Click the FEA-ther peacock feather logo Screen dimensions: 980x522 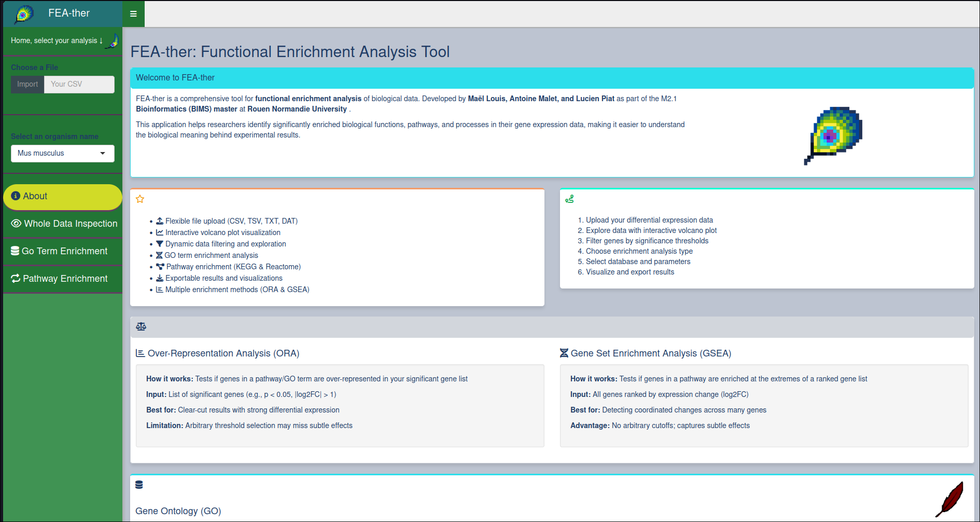click(x=24, y=14)
